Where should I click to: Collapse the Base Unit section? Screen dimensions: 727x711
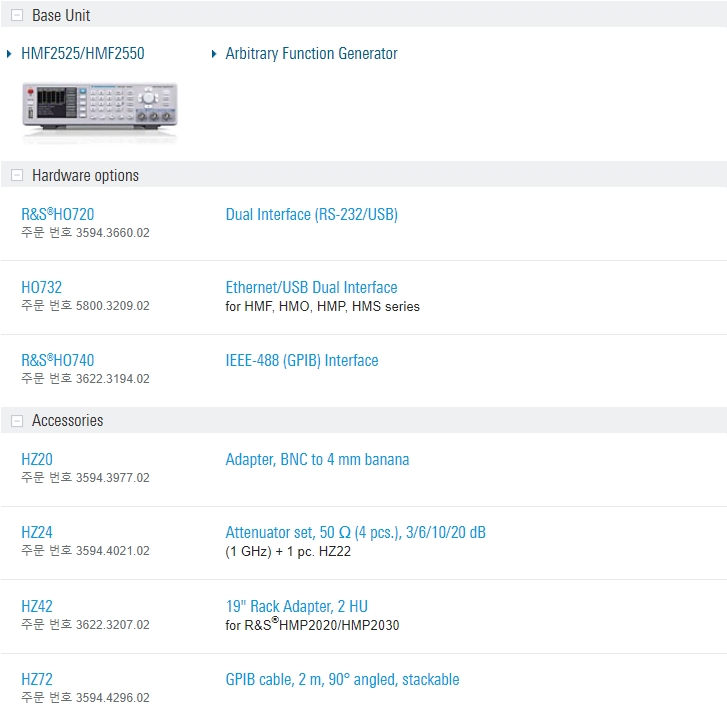pyautogui.click(x=17, y=16)
